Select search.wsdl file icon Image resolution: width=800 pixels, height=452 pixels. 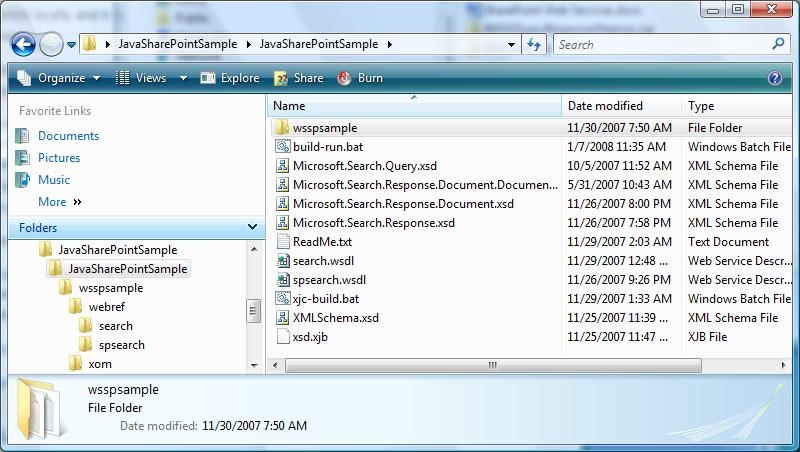282,261
